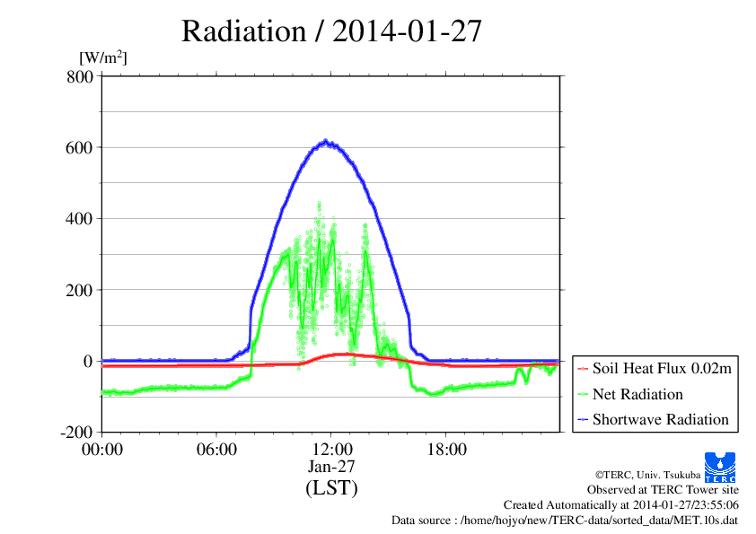756x534 pixels.
Task: Click the y-axis label '400'
Action: [x=79, y=219]
